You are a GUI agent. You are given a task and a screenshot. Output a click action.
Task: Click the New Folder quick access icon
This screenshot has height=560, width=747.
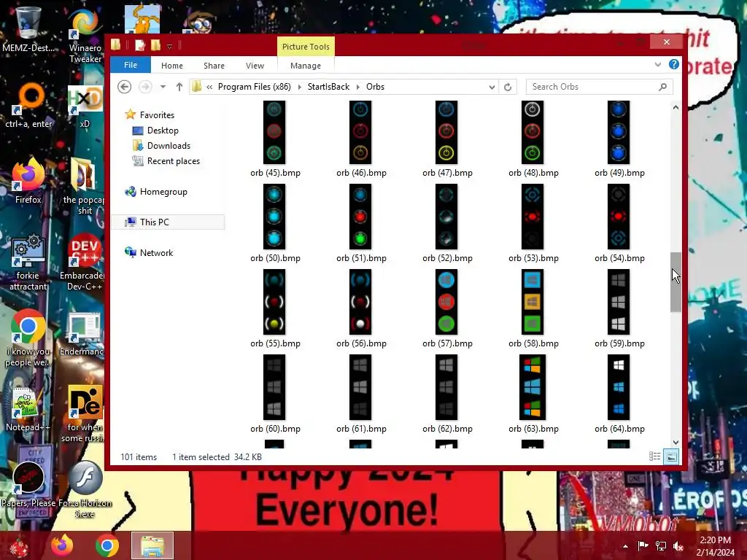(156, 45)
